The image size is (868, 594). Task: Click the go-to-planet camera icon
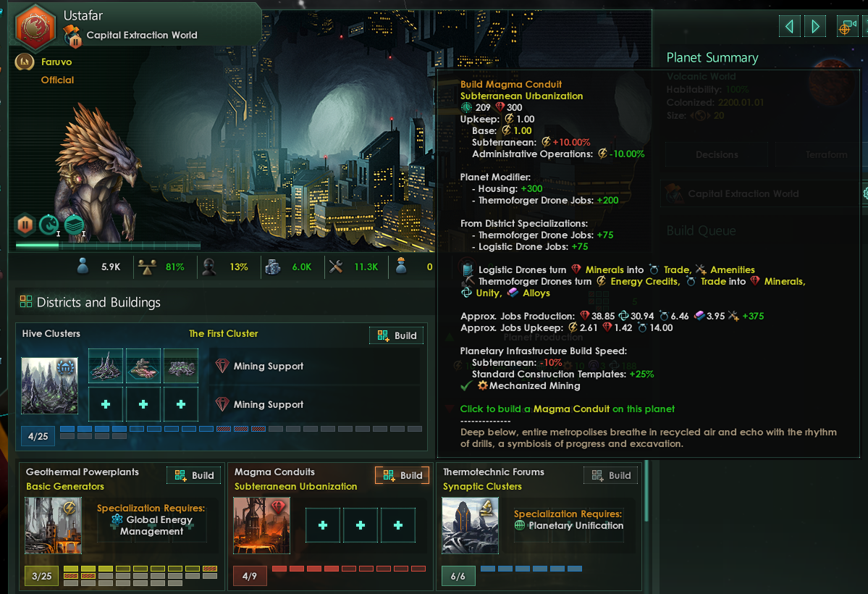click(848, 26)
